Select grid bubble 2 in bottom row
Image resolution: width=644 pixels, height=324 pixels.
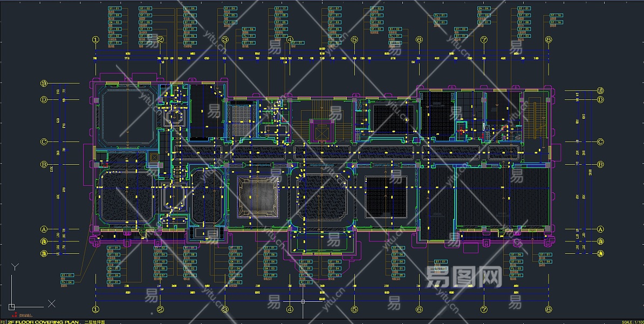[161, 309]
